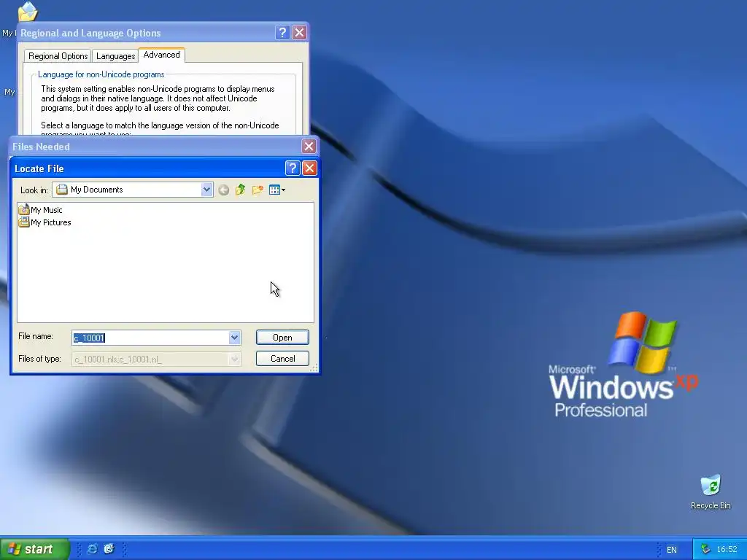Expand the Files of type dropdown
This screenshot has width=747, height=560.
point(234,359)
